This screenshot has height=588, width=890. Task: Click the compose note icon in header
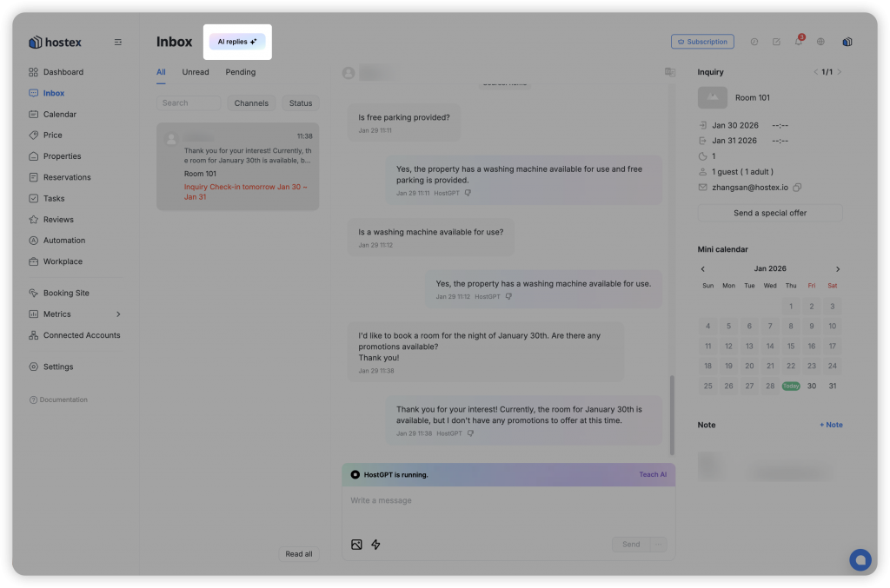click(x=776, y=42)
